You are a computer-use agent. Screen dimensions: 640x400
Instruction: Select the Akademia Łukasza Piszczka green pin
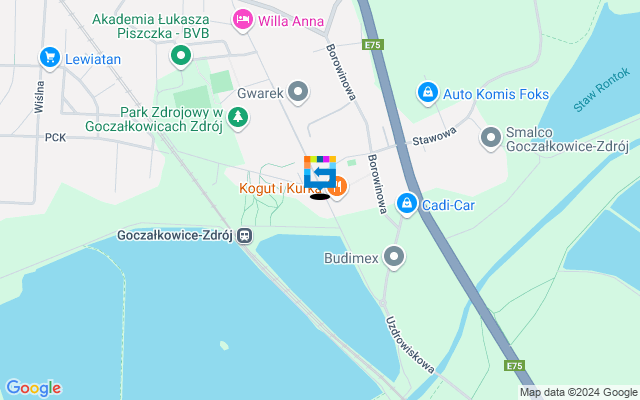tap(181, 56)
